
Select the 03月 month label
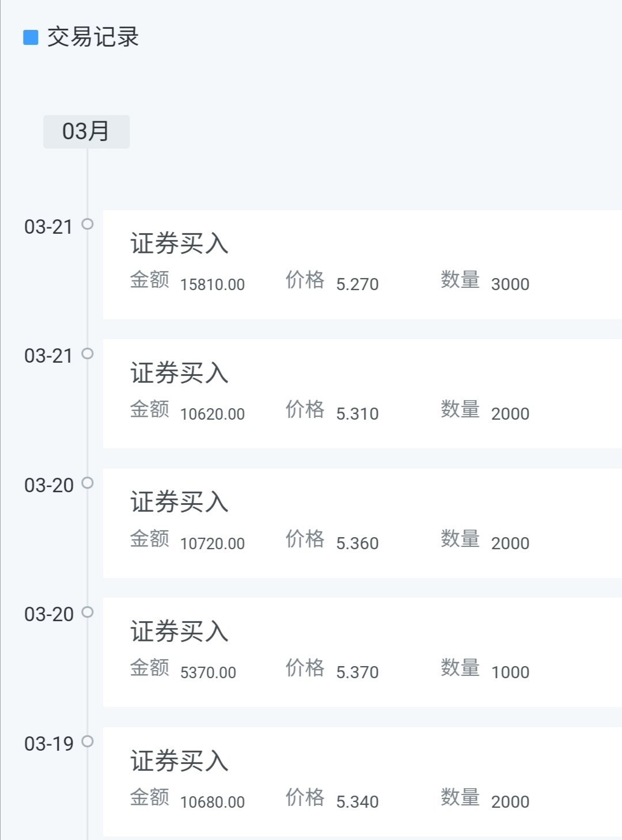click(86, 132)
